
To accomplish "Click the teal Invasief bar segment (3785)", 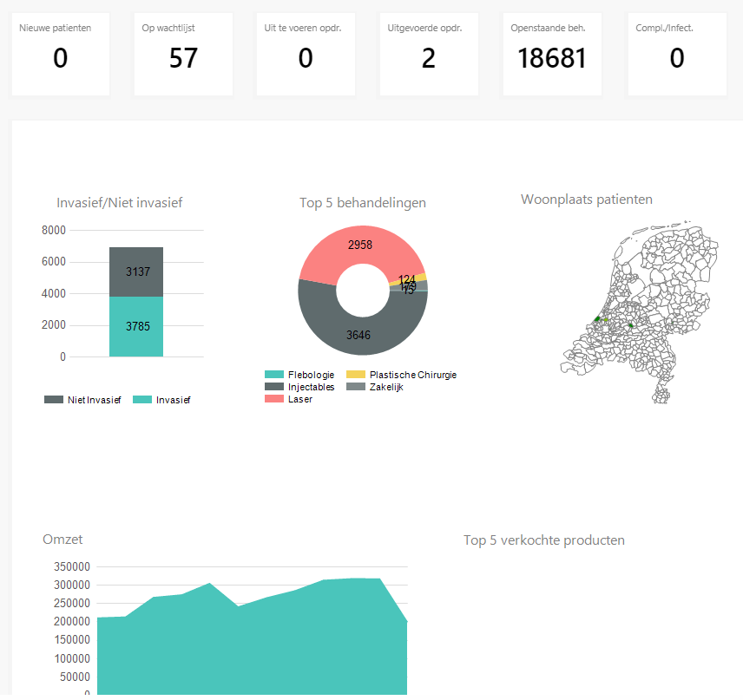I will [x=136, y=326].
